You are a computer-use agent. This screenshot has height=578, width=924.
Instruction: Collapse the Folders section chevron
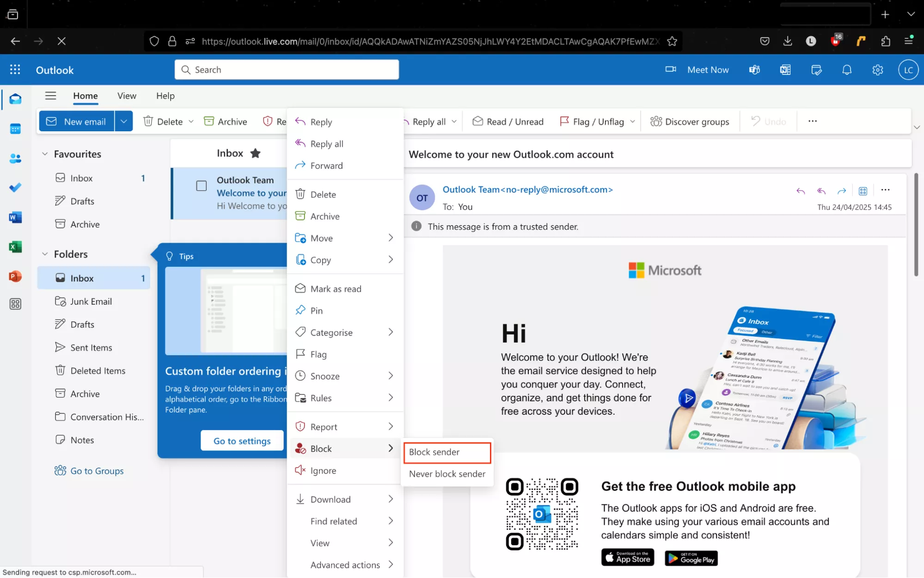(x=45, y=254)
